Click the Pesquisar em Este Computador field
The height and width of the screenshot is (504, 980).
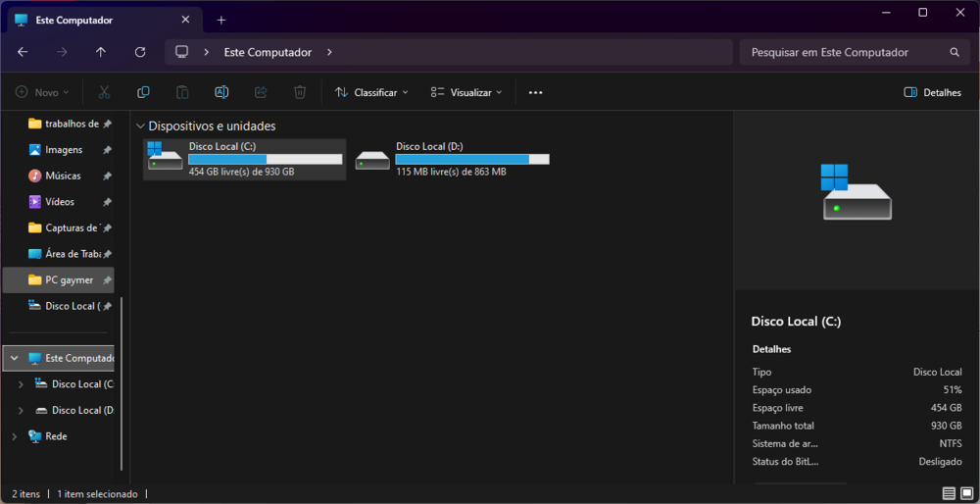pyautogui.click(x=843, y=52)
